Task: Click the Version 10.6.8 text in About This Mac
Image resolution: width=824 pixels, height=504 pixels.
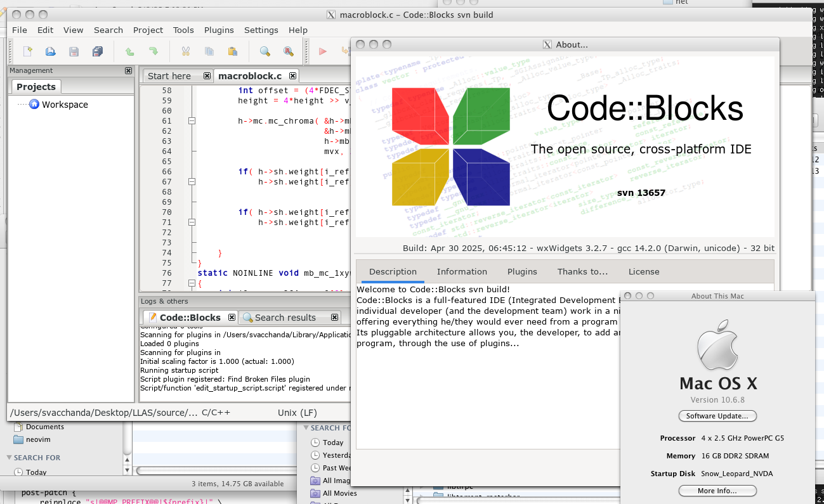Action: point(717,400)
